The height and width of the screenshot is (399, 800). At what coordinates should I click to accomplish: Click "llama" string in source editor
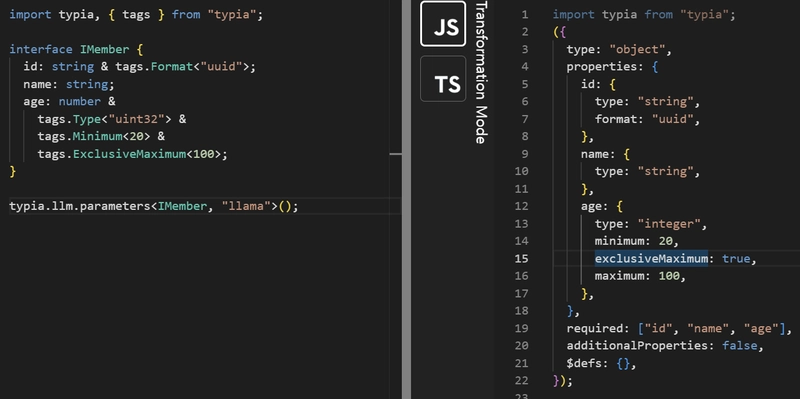pyautogui.click(x=245, y=206)
